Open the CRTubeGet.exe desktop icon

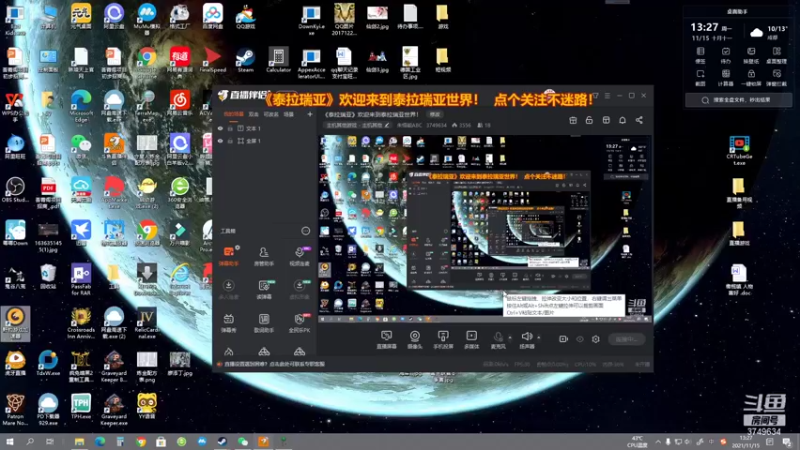(x=739, y=151)
